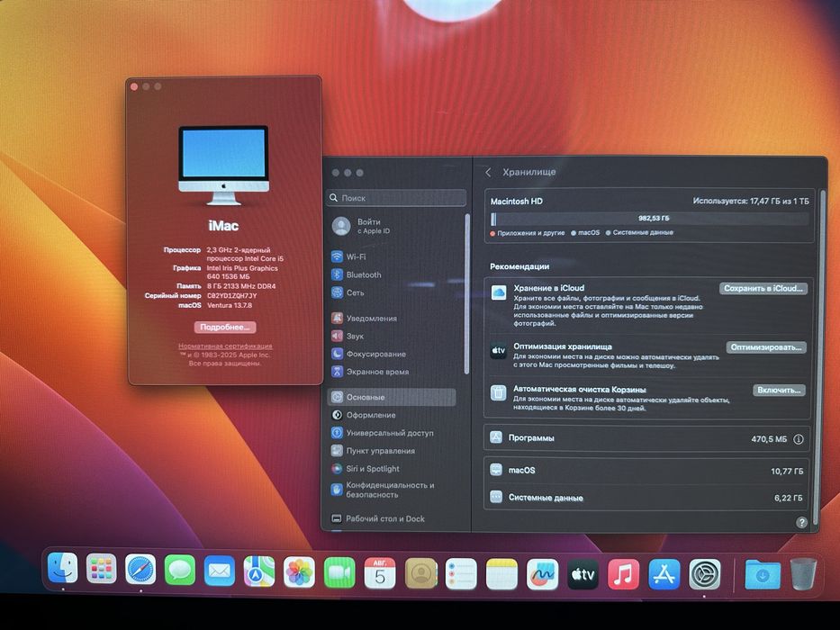Click the Корзина trash recommendation icon

(x=498, y=392)
